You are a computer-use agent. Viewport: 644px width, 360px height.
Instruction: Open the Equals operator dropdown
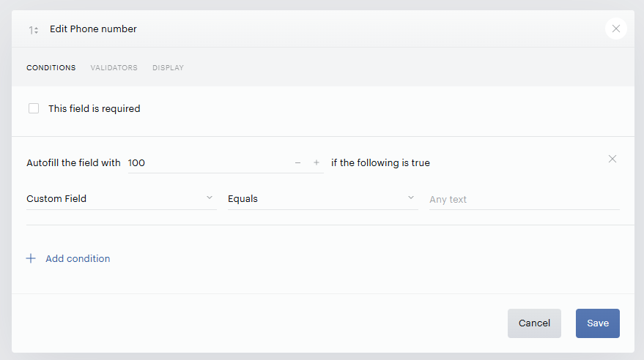click(323, 199)
